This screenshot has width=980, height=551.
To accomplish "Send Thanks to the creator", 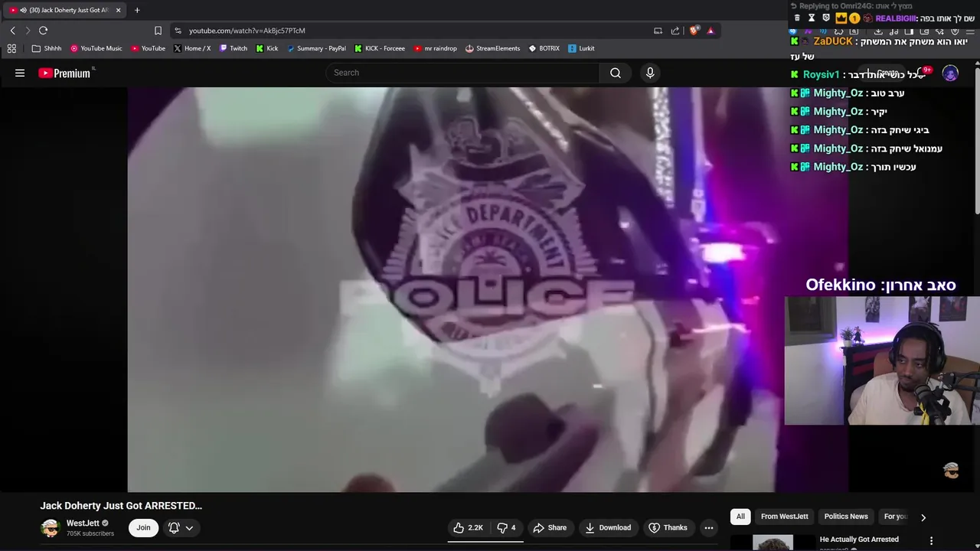I will (x=668, y=527).
